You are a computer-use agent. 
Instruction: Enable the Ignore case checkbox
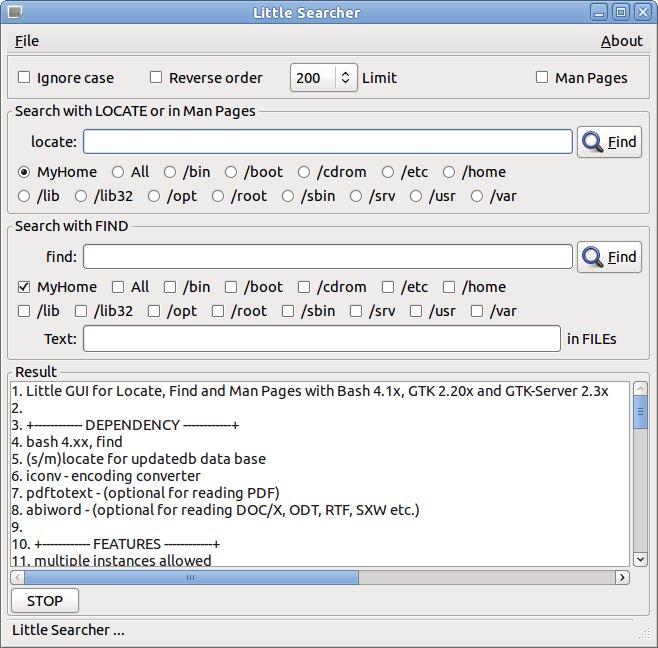tap(25, 78)
